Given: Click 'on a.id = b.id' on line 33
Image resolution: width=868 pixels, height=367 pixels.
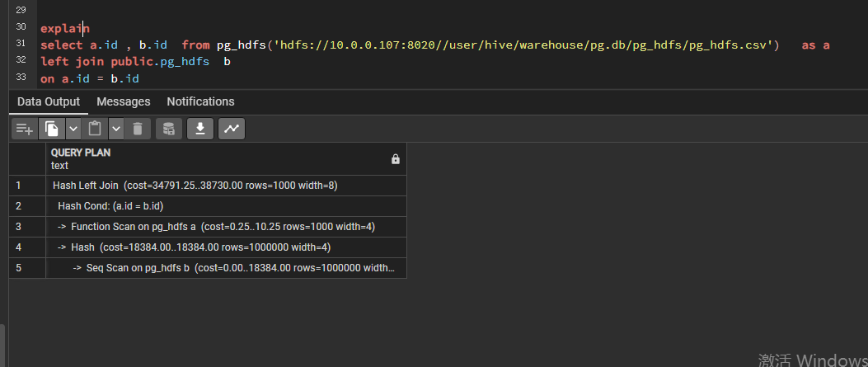Looking at the screenshot, I should click(90, 78).
